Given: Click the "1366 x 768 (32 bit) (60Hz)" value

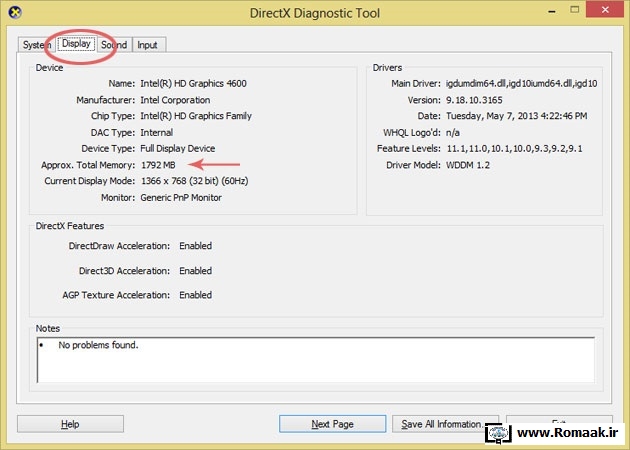Looking at the screenshot, I should coord(194,181).
